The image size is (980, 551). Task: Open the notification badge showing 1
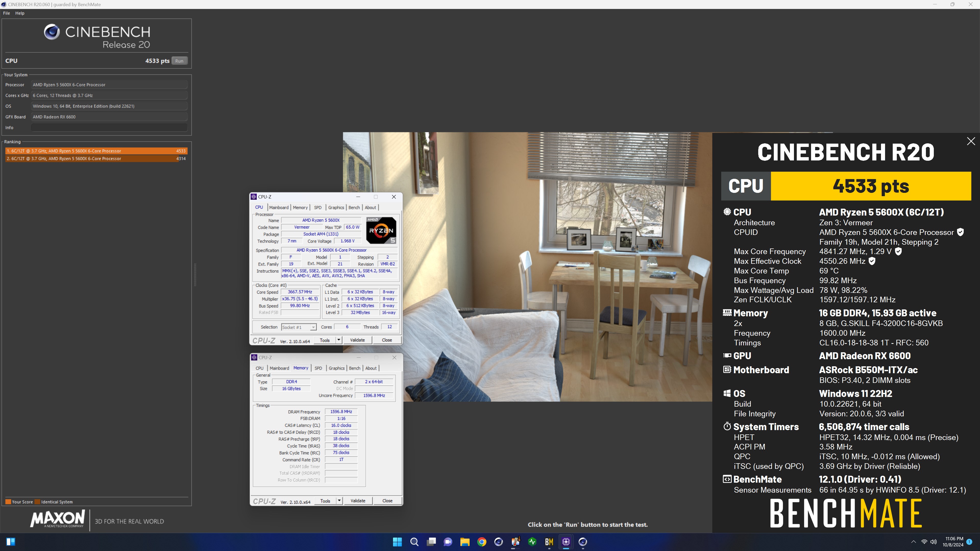969,542
